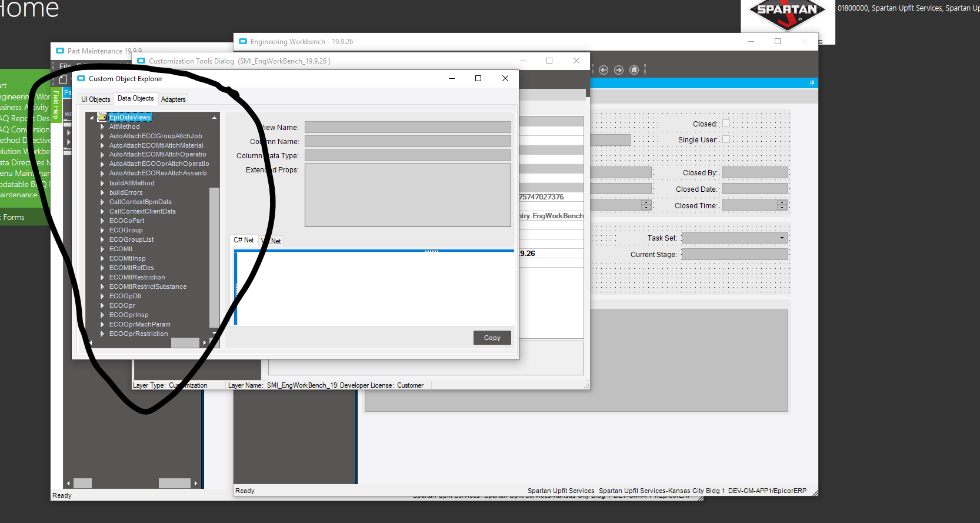
Task: Click the tree horizontal scrollbar thumb
Action: (x=185, y=343)
